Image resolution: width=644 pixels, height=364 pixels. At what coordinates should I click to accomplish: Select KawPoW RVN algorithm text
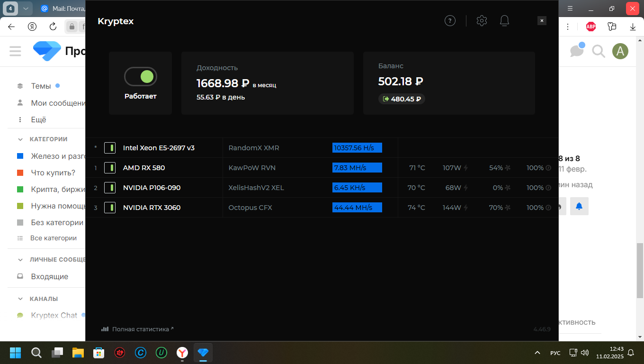tap(252, 168)
